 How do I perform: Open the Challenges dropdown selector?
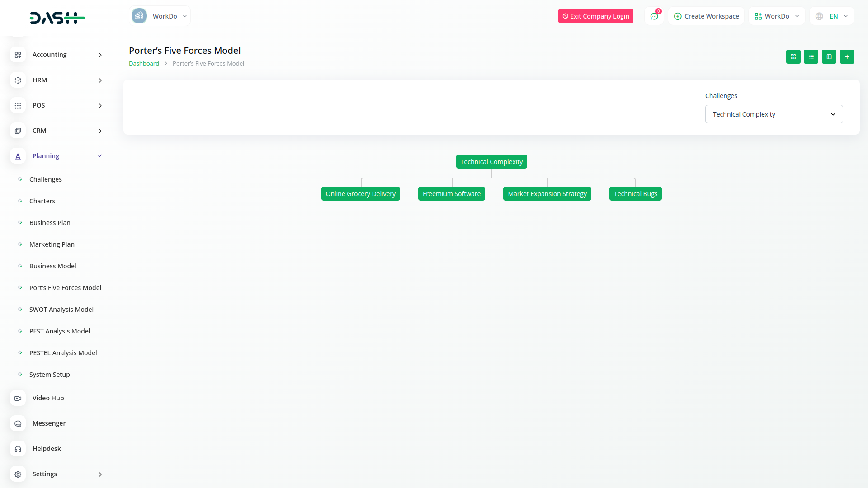pos(774,114)
